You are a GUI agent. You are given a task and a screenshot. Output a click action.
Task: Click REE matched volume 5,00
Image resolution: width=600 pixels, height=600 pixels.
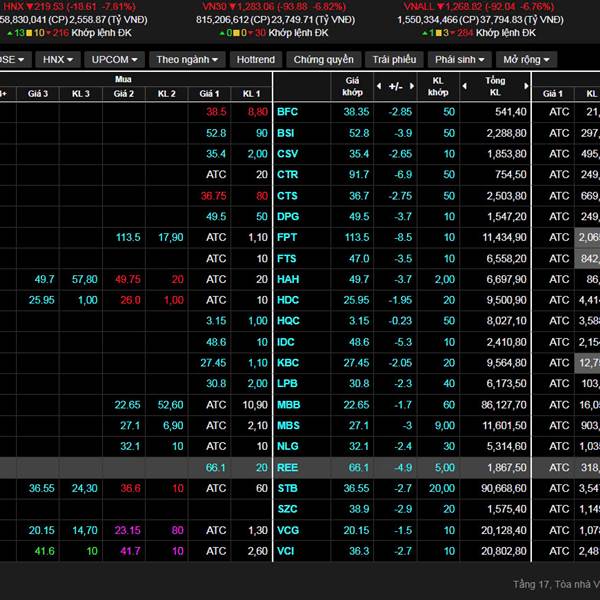(445, 468)
